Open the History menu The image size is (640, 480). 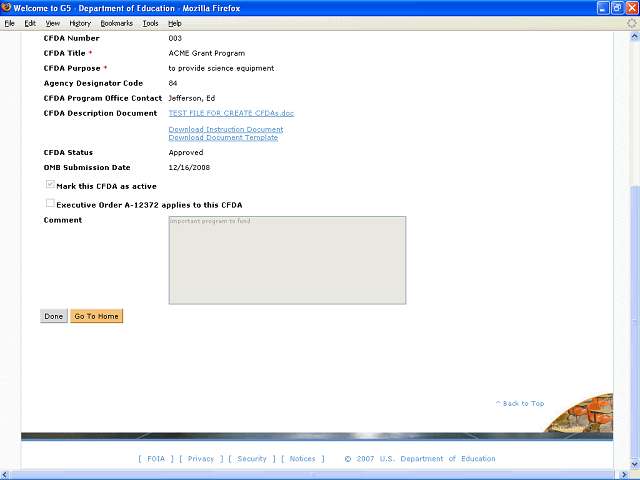pos(80,23)
